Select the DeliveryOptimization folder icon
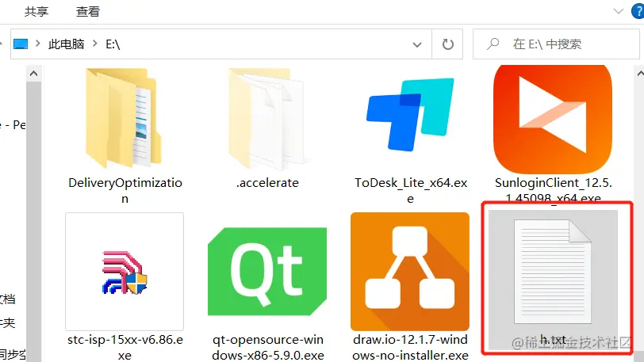644x362 pixels. [124, 119]
